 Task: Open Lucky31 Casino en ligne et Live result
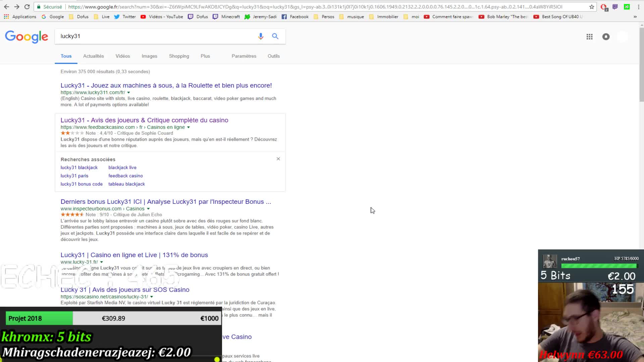(x=134, y=255)
